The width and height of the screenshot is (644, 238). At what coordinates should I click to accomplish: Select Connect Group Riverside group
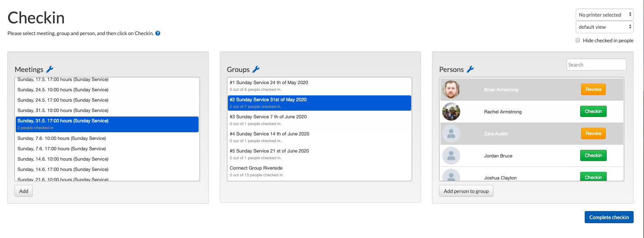[x=319, y=171]
